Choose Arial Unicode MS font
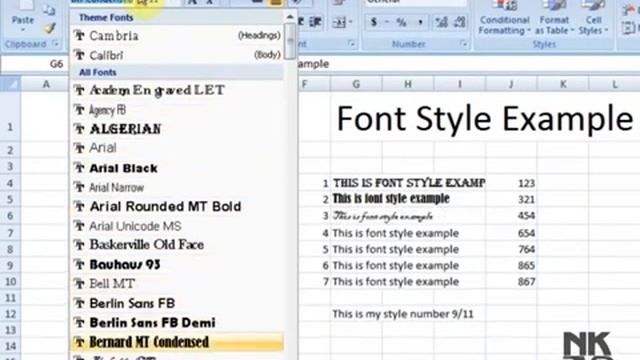 point(177,226)
